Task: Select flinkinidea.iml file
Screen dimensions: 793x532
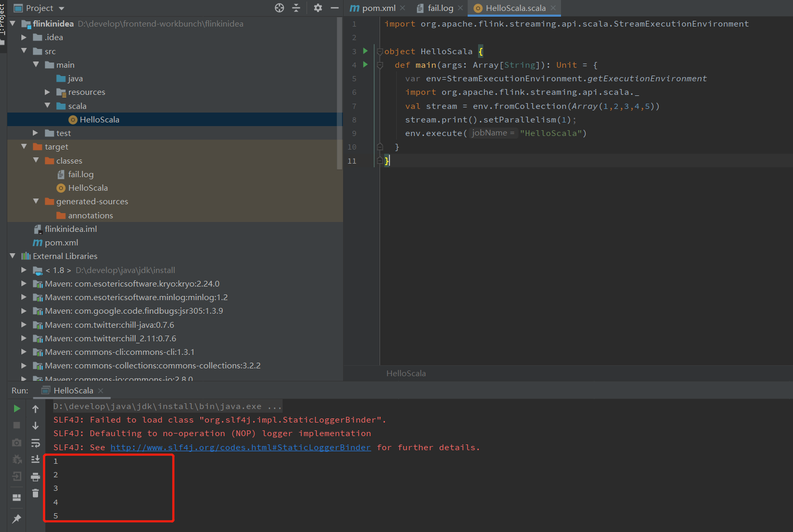Action: [x=175, y=229]
